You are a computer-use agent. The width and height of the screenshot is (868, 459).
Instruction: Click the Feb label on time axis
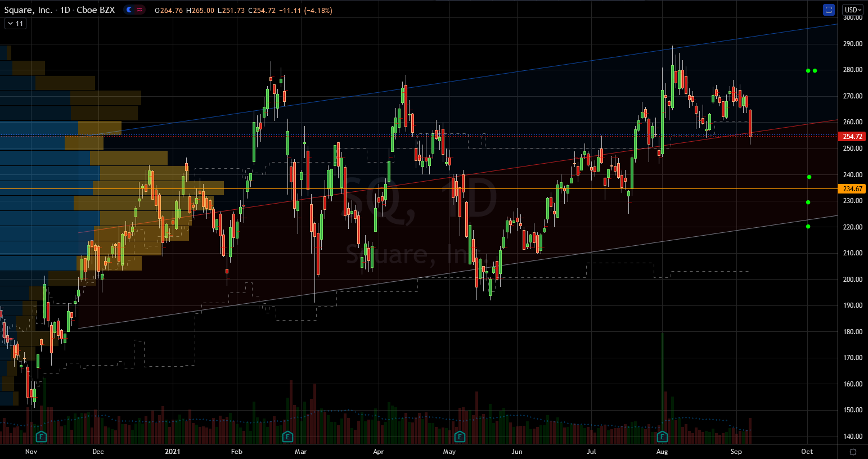237,452
